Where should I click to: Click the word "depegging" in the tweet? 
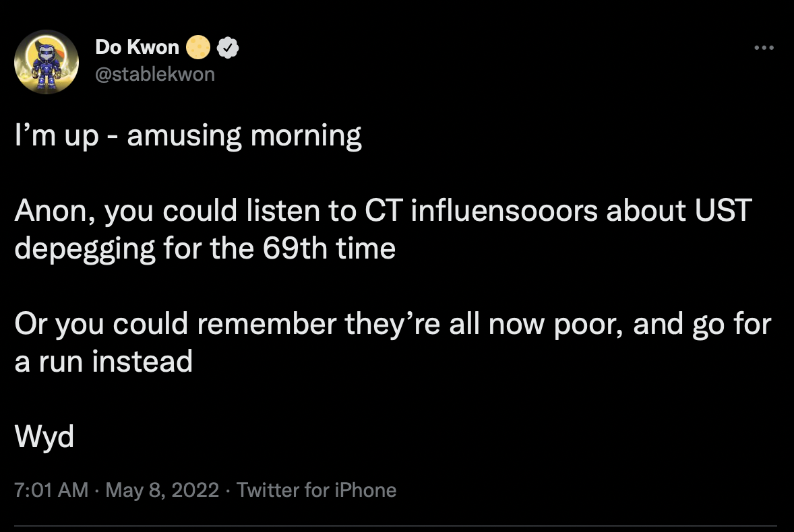point(84,249)
